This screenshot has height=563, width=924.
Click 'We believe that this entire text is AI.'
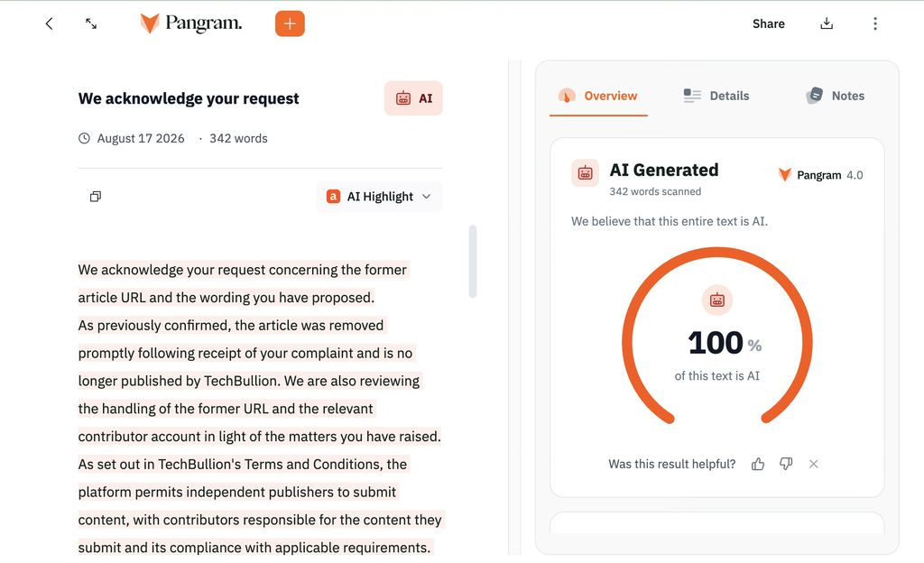[670, 221]
